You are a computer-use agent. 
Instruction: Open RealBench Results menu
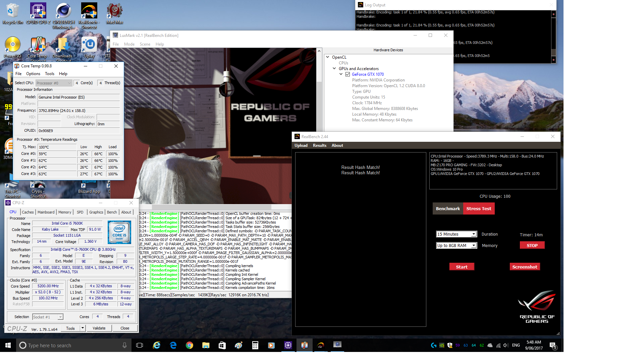tap(320, 145)
